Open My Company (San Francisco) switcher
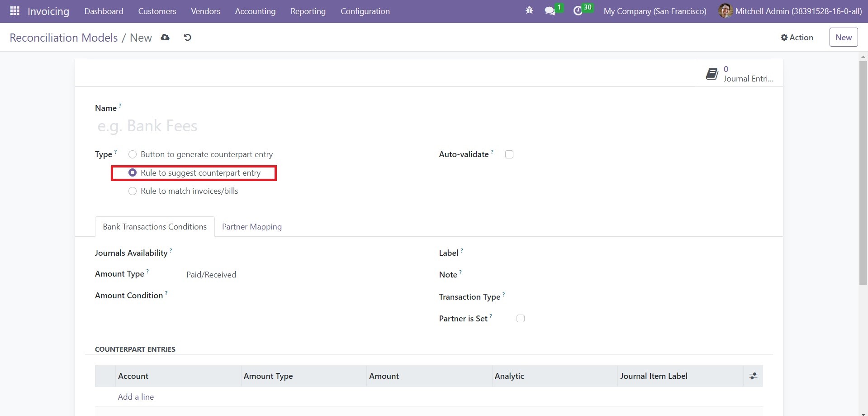This screenshot has height=416, width=868. (x=655, y=11)
